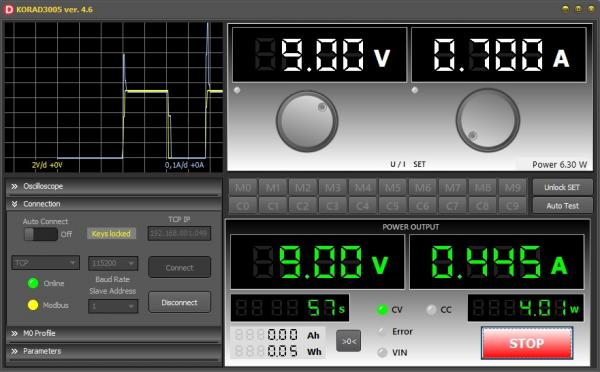Open the 115200 baud rate dropdown

pyautogui.click(x=113, y=263)
